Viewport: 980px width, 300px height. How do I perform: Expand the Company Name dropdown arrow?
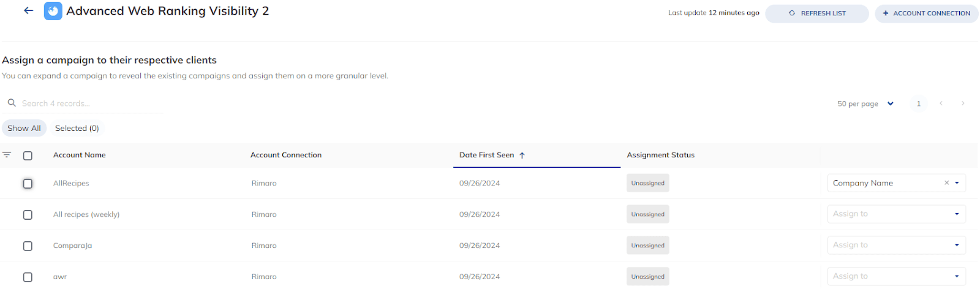(957, 183)
